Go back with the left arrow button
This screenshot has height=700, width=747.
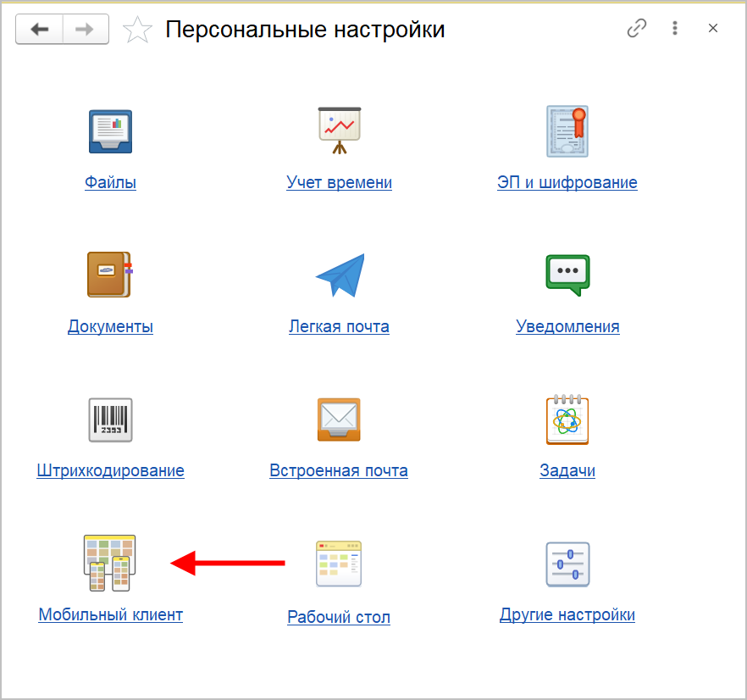click(x=39, y=30)
